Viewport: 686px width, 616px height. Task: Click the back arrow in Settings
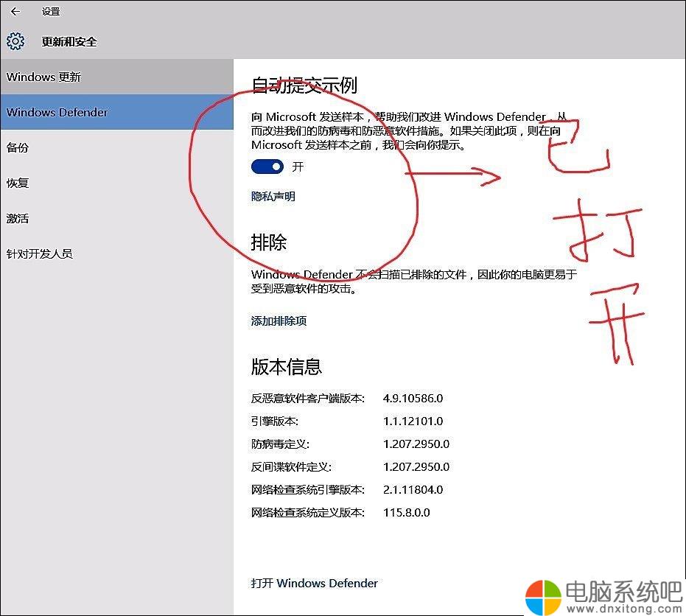pyautogui.click(x=15, y=11)
